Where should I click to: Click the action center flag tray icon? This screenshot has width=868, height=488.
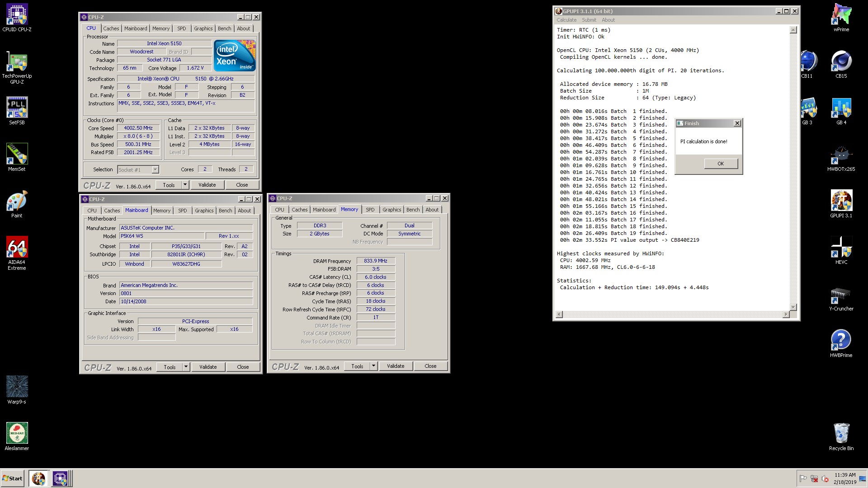[x=803, y=479]
